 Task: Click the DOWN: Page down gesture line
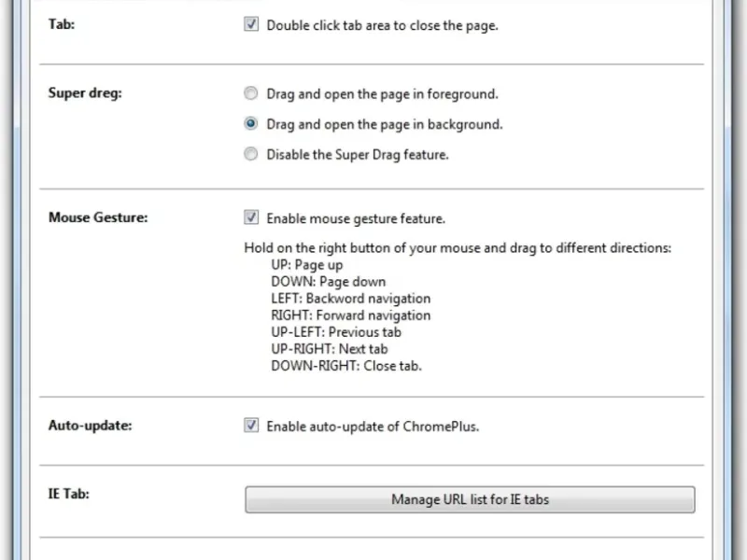click(x=329, y=282)
